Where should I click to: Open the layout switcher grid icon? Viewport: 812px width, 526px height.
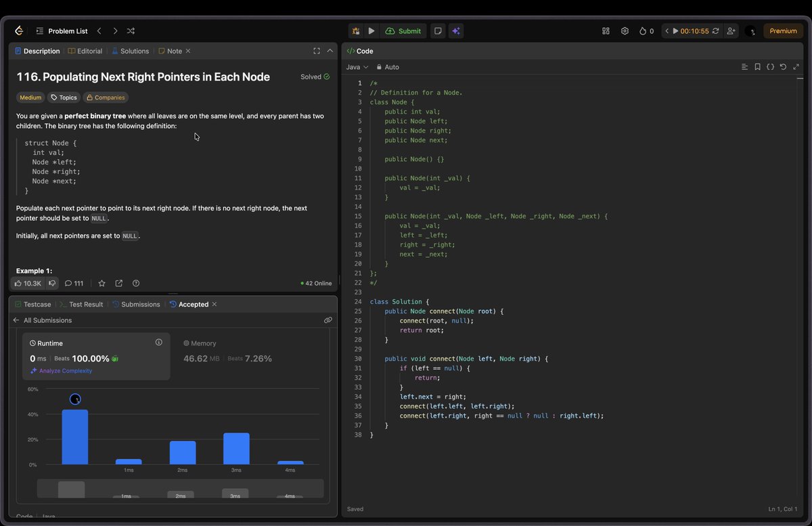605,30
